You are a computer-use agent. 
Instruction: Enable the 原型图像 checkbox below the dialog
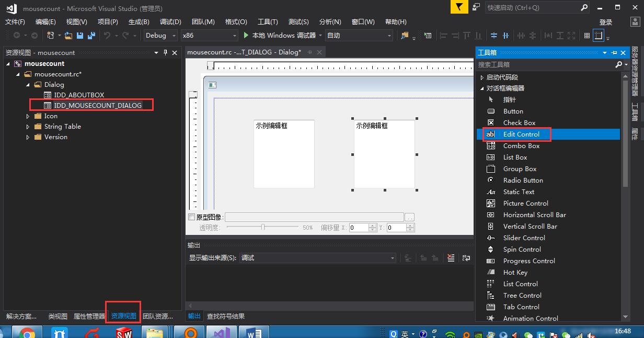tap(191, 216)
